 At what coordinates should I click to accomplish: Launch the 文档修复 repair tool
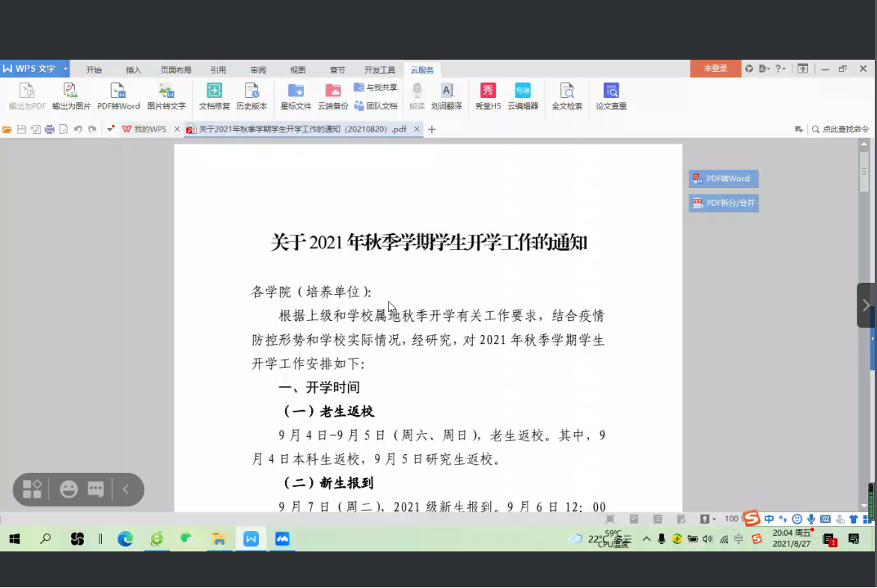214,97
